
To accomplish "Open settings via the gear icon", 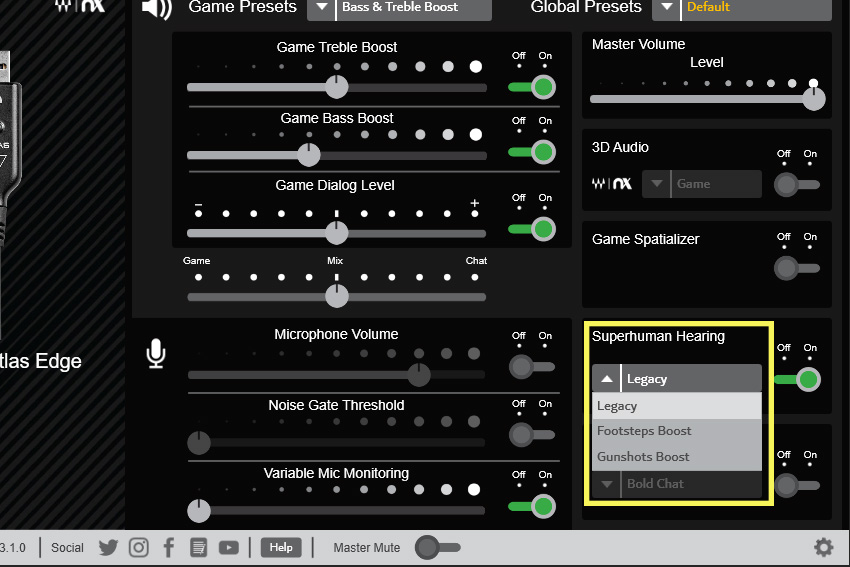I will [x=823, y=547].
